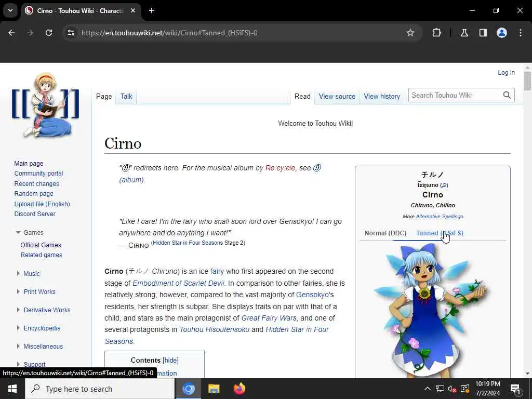Viewport: 532px width, 399px height.
Task: Expand the Miscellaneous sidebar section
Action: [18, 347]
